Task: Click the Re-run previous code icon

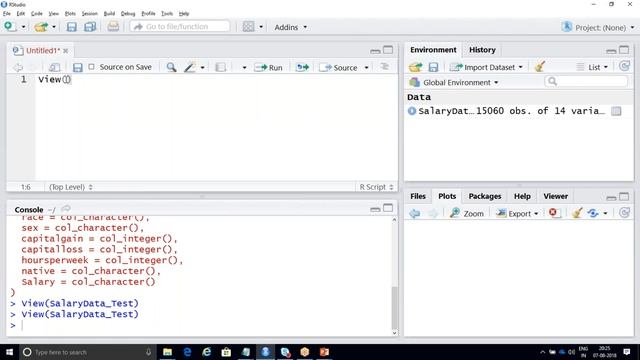Action: [x=302, y=67]
